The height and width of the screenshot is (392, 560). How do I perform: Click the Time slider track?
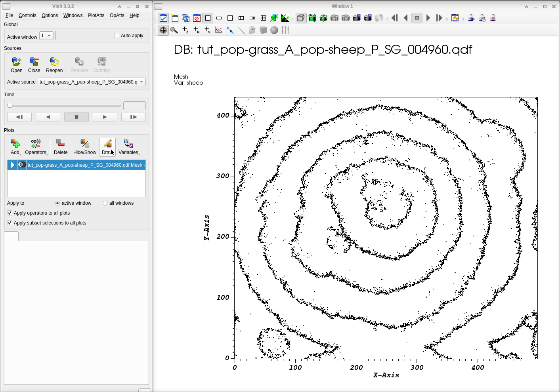click(x=65, y=106)
